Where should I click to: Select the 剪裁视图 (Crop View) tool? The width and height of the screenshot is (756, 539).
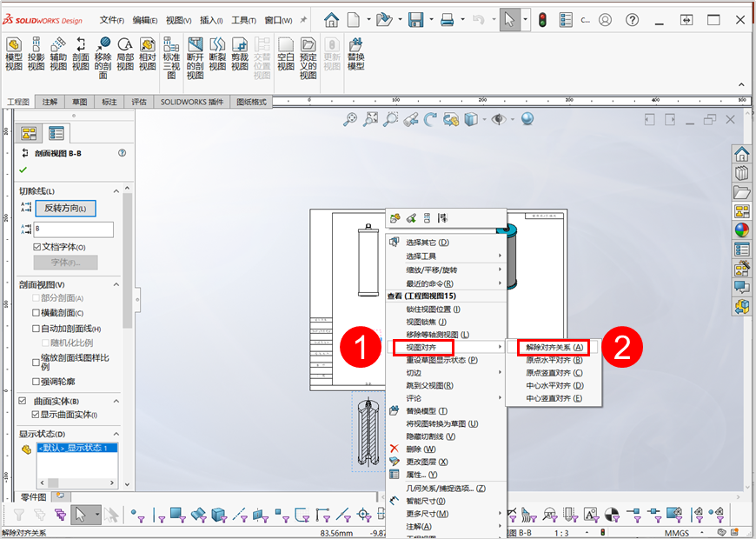pyautogui.click(x=240, y=54)
